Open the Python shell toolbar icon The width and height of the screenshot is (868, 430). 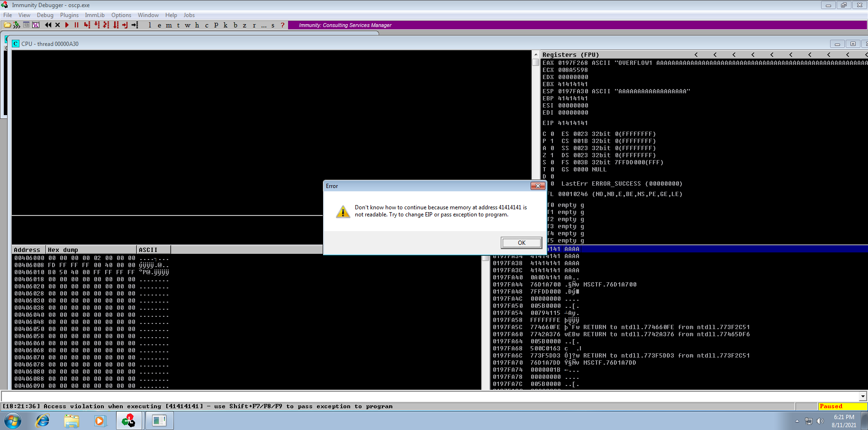17,25
